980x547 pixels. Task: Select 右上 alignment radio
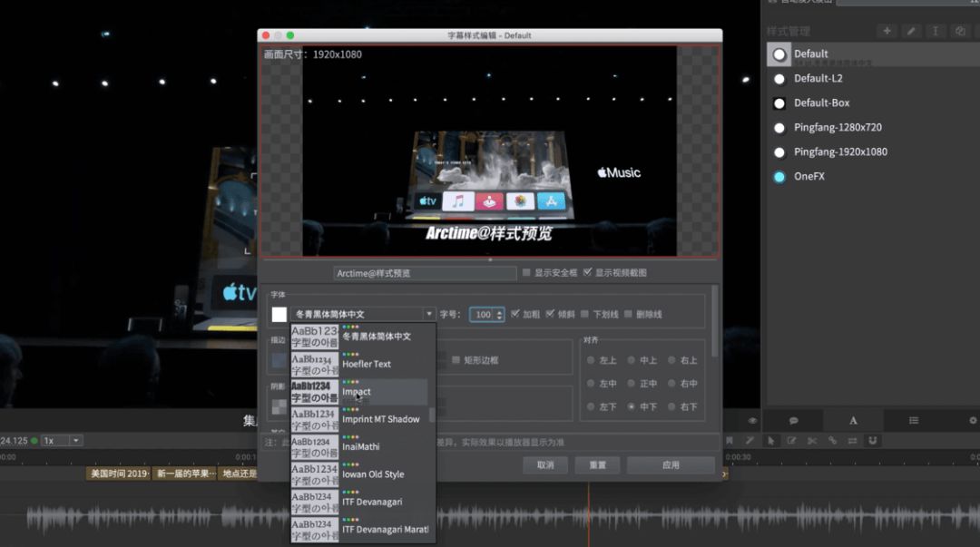pyautogui.click(x=671, y=360)
